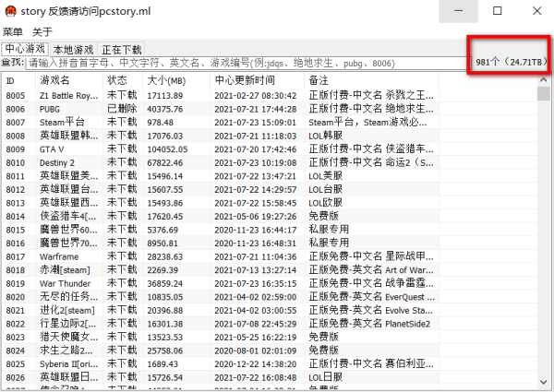Image resolution: width=554 pixels, height=392 pixels.
Task: Click the scroll up arrow of list
Action: click(x=543, y=80)
